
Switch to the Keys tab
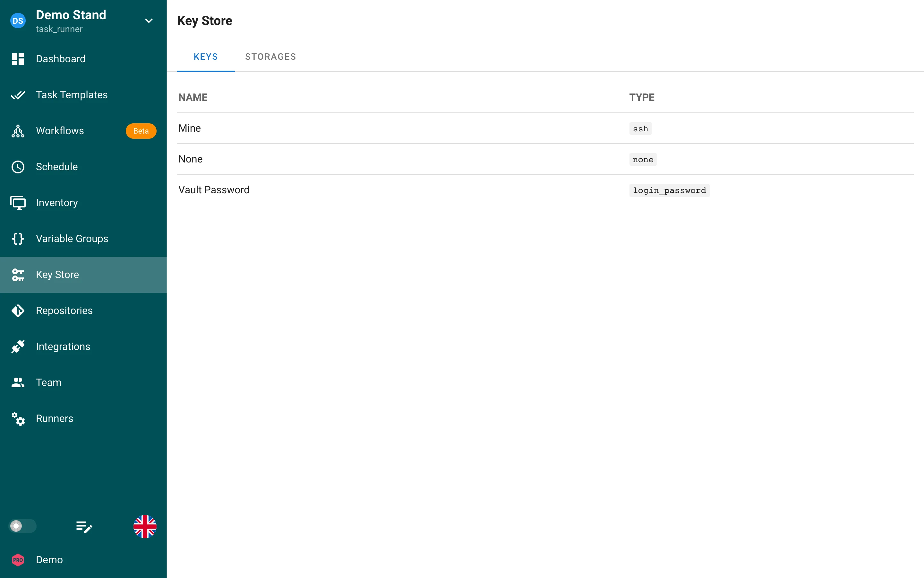206,57
